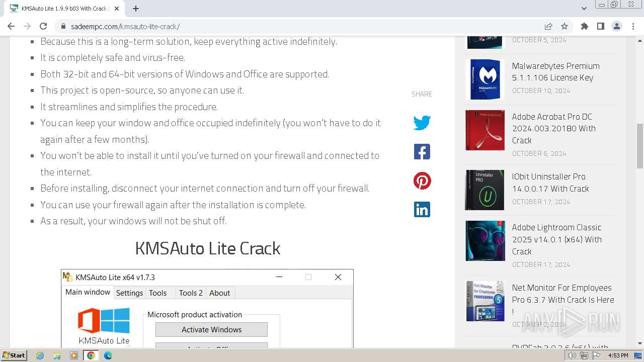Screen dimensions: 644x362
Task: Click the Net Monitor thumbnail image
Action: 485,301
